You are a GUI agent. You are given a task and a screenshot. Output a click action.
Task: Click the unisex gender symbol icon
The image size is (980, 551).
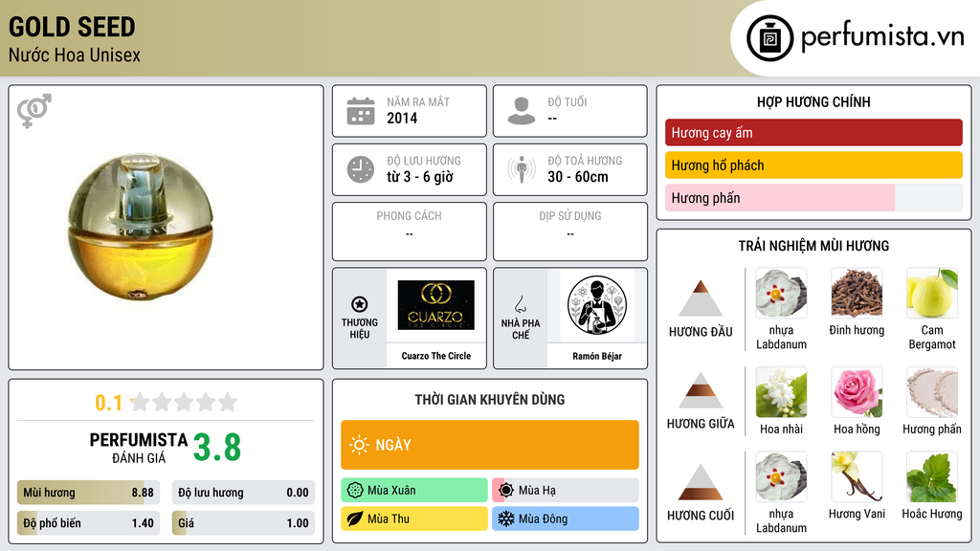34,111
